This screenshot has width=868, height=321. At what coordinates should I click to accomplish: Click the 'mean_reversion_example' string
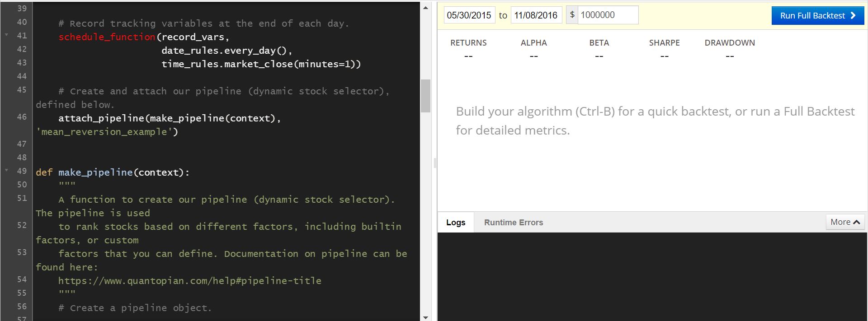click(x=104, y=132)
